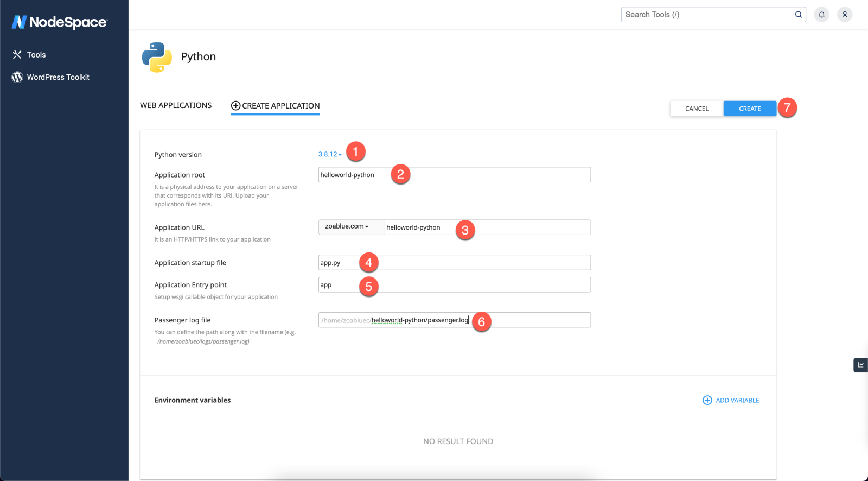Image resolution: width=868 pixels, height=481 pixels.
Task: Click the Tools wrench icon in sidebar
Action: click(x=17, y=55)
